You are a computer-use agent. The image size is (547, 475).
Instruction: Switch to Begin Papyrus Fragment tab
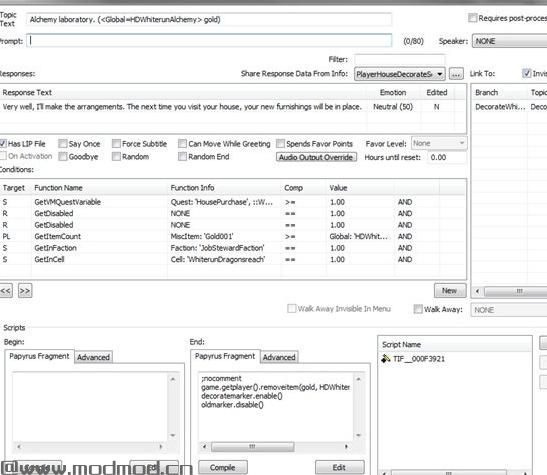pyautogui.click(x=39, y=356)
